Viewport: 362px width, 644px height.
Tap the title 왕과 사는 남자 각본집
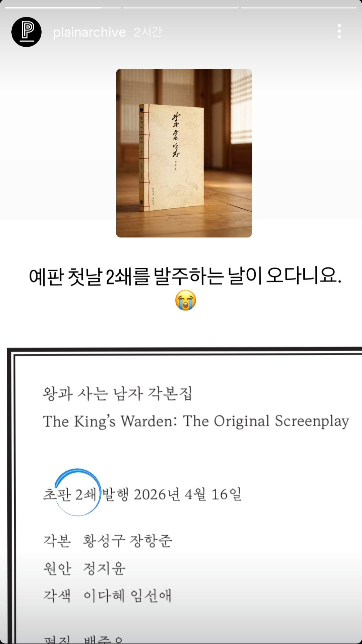pos(117,393)
